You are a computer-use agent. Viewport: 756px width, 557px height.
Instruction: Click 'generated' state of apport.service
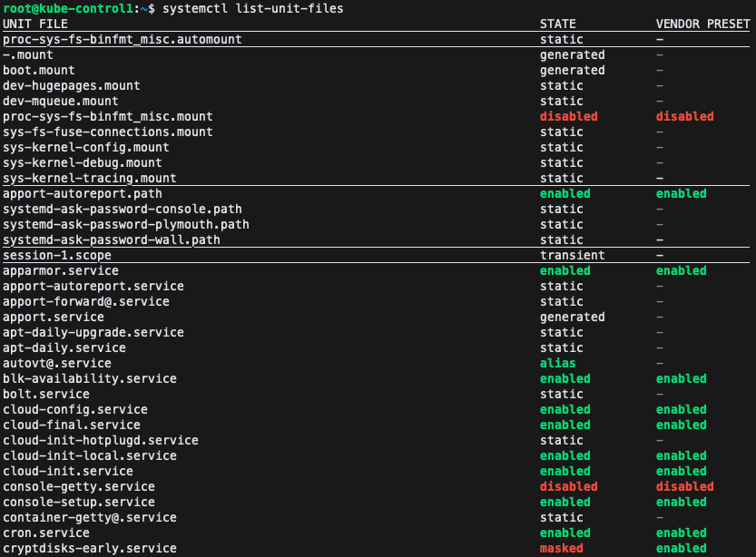pos(573,317)
